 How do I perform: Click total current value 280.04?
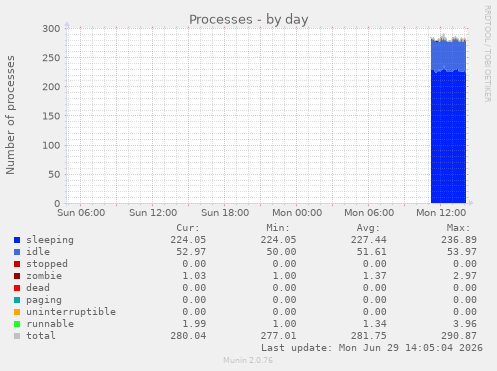pyautogui.click(x=188, y=336)
